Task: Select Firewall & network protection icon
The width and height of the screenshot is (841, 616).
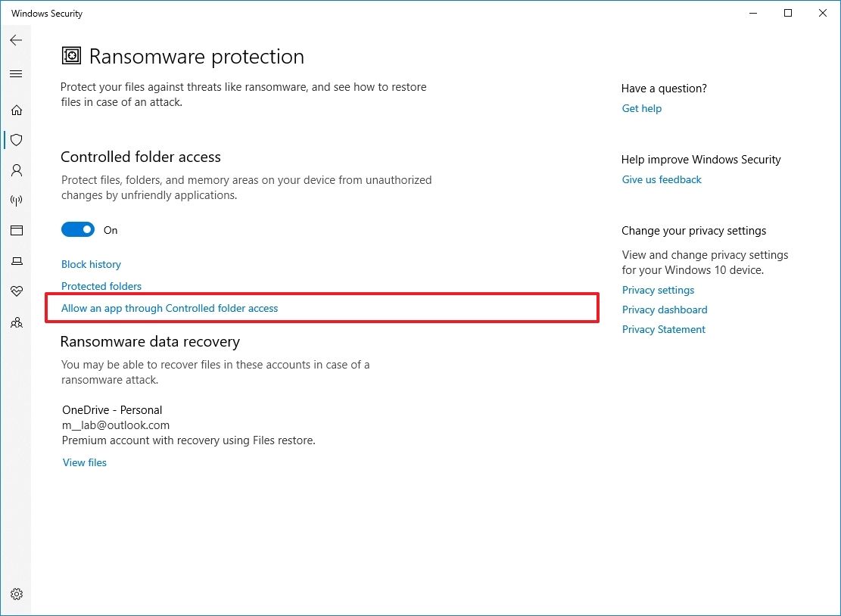Action: [x=17, y=201]
